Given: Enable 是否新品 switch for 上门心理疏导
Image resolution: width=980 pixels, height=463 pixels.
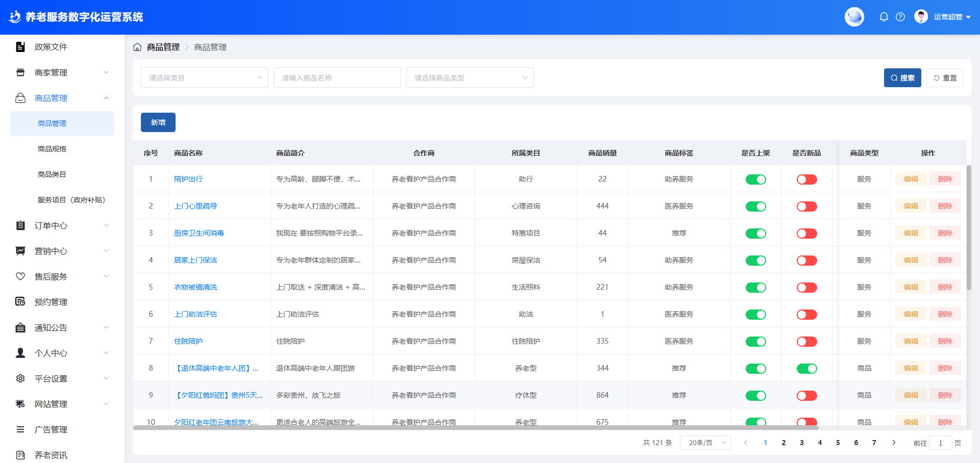Looking at the screenshot, I should coord(806,207).
